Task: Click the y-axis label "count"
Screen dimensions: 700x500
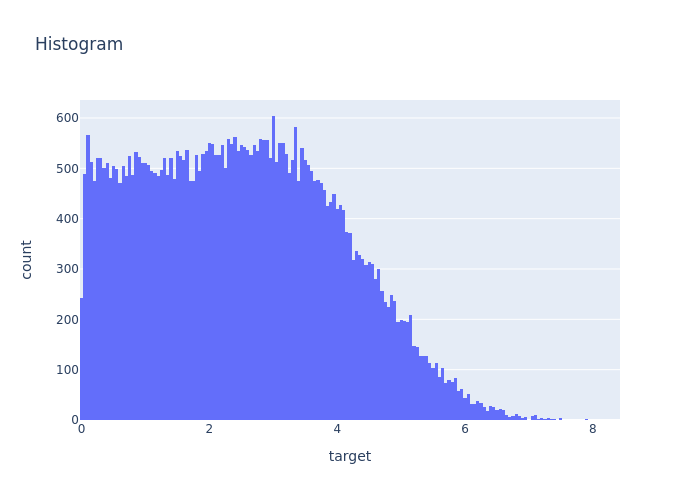Action: pos(27,259)
